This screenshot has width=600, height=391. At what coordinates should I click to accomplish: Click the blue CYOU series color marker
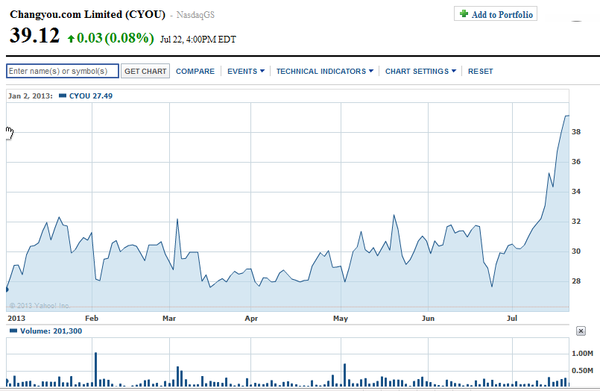click(62, 96)
